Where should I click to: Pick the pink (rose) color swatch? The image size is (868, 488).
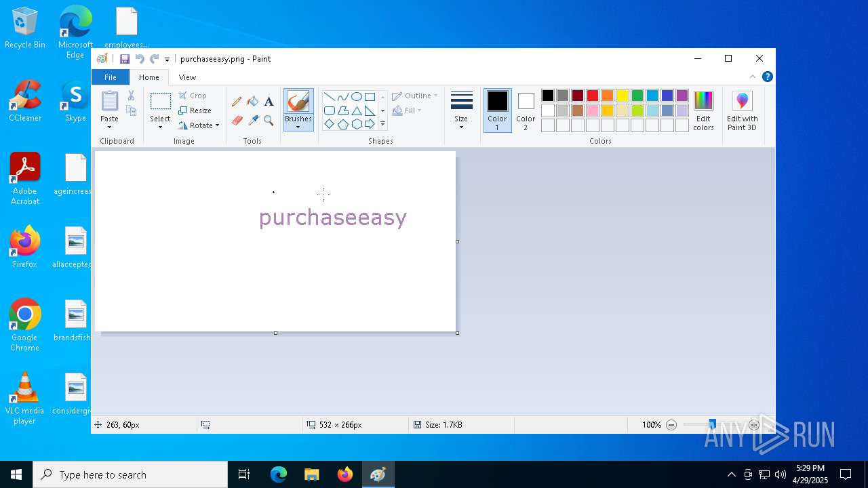[593, 110]
